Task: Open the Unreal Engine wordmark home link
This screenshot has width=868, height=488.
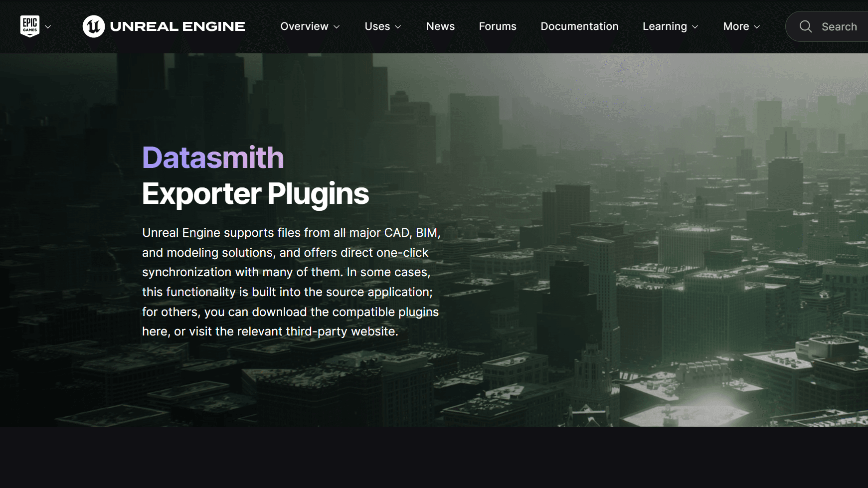Action: point(177,26)
